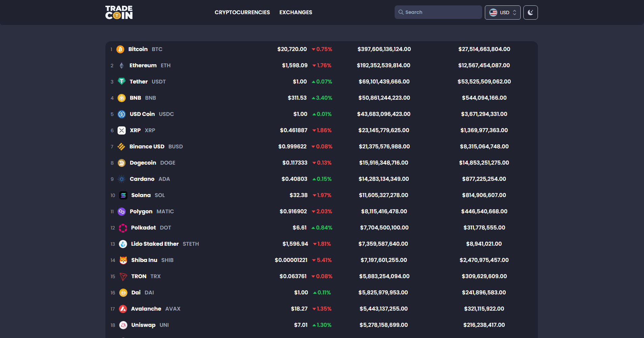Click the US flag icon
Image resolution: width=644 pixels, height=338 pixels.
click(493, 13)
